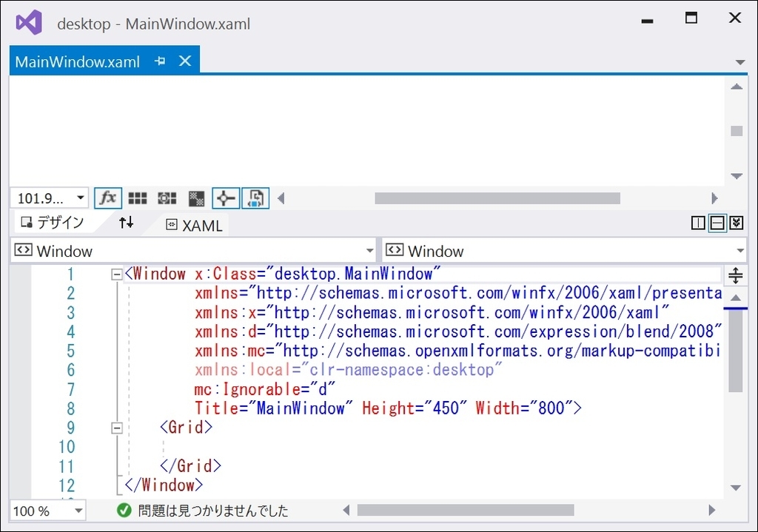Click the code editor vertical scroll up arrow
758x532 pixels.
coord(736,297)
